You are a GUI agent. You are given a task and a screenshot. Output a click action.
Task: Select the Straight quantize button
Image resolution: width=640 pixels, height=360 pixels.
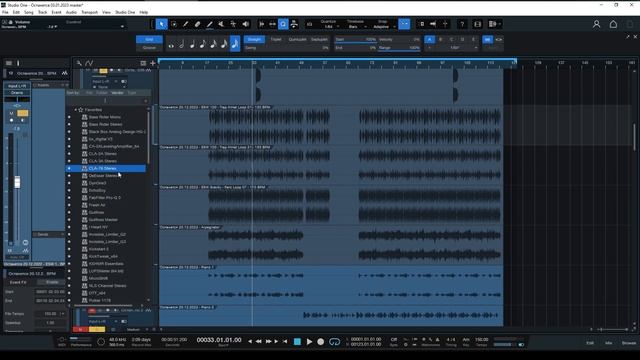pos(254,40)
